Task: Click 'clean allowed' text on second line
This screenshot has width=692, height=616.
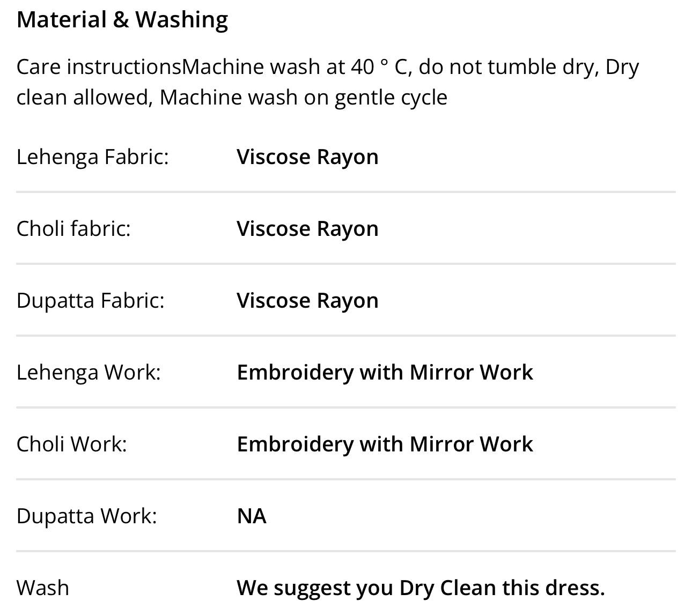Action: tap(83, 98)
